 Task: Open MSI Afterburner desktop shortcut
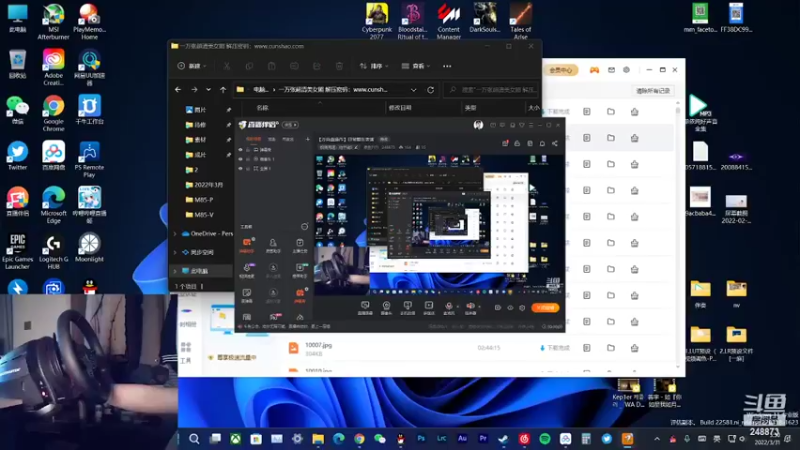(x=53, y=21)
